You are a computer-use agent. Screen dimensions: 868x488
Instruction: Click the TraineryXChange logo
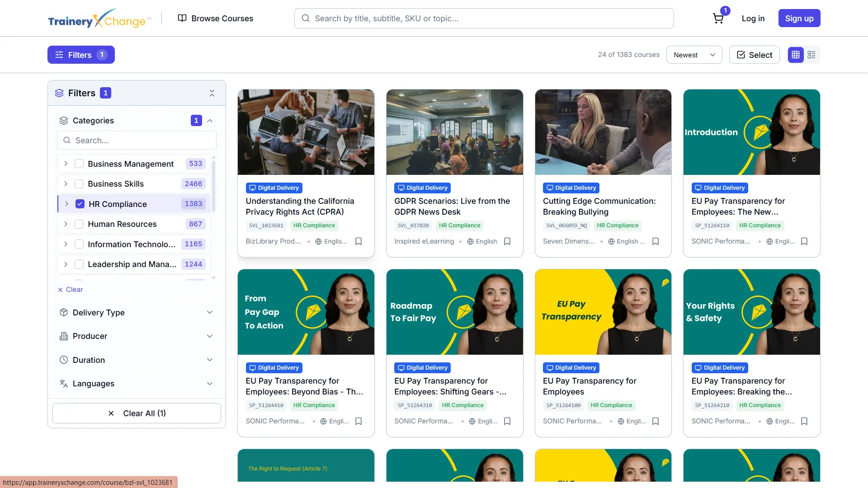point(99,19)
